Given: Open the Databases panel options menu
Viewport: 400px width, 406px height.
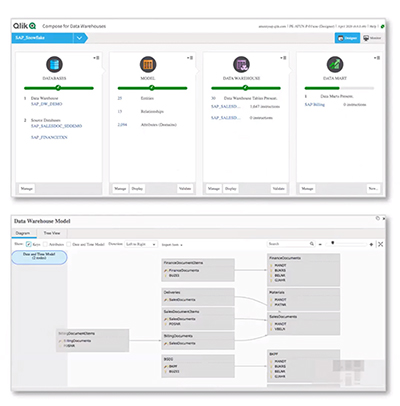Looking at the screenshot, I should tap(96, 58).
